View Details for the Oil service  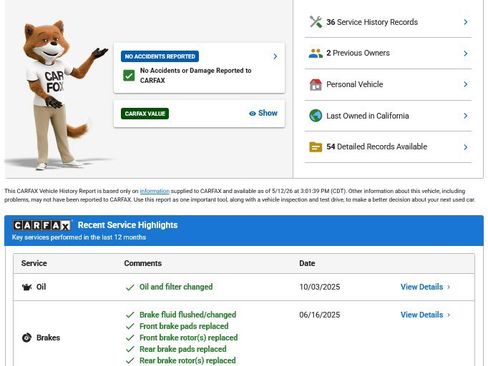coord(422,287)
